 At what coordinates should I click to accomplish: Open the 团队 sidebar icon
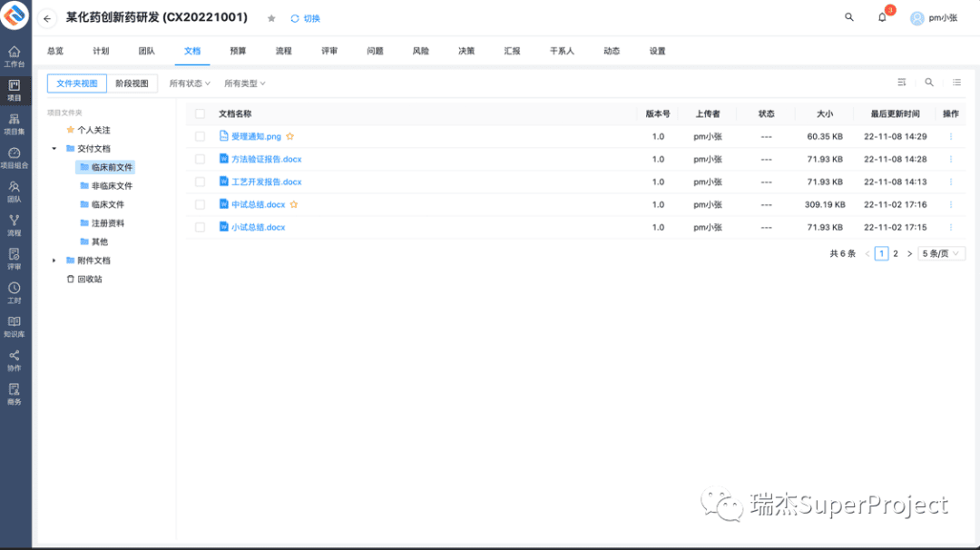[x=15, y=192]
